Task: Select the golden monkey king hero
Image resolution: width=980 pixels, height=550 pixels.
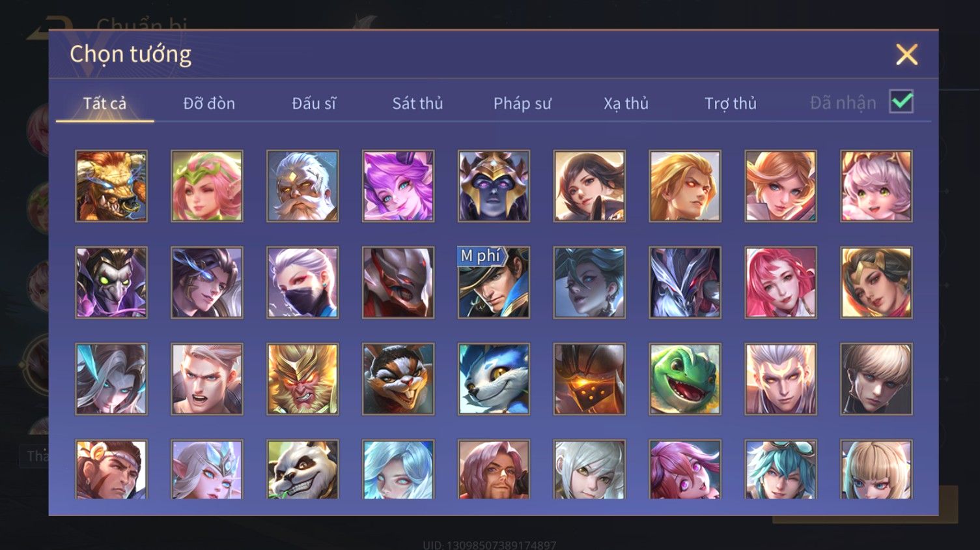Action: click(x=303, y=379)
